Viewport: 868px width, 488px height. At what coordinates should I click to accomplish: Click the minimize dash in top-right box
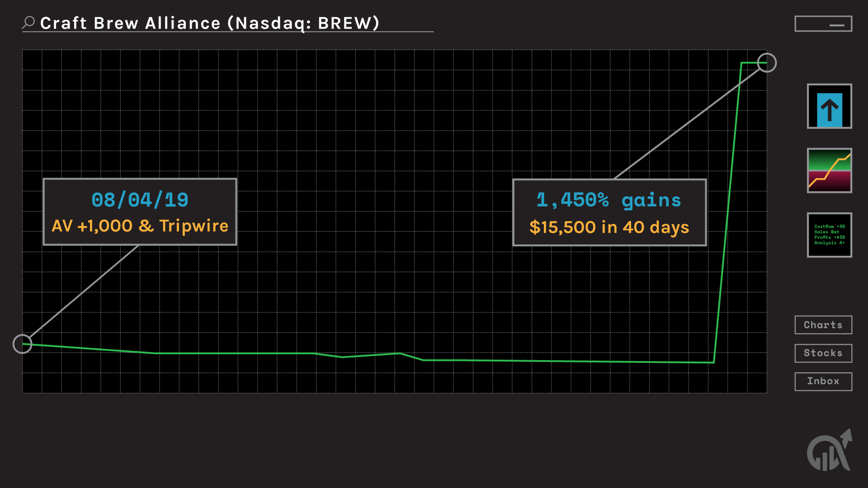(837, 25)
